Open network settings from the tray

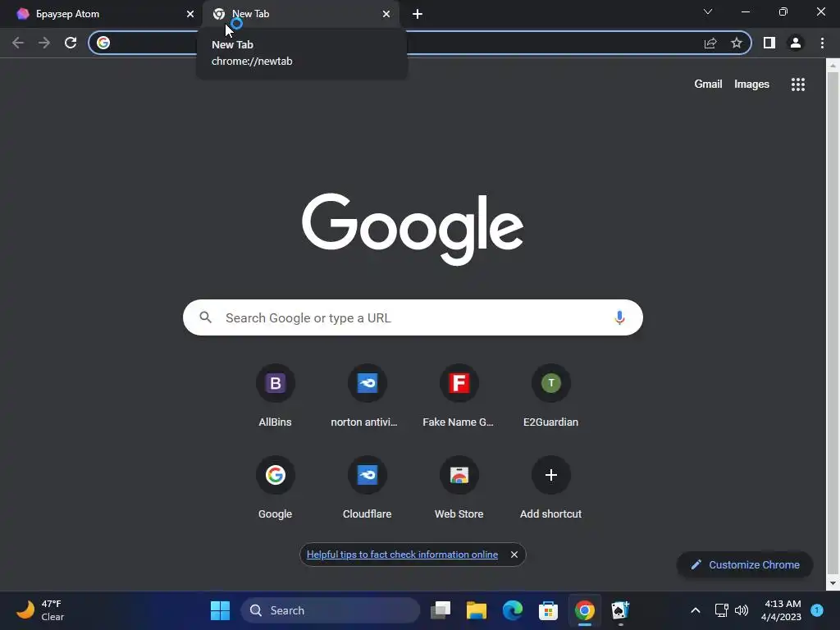pos(722,610)
